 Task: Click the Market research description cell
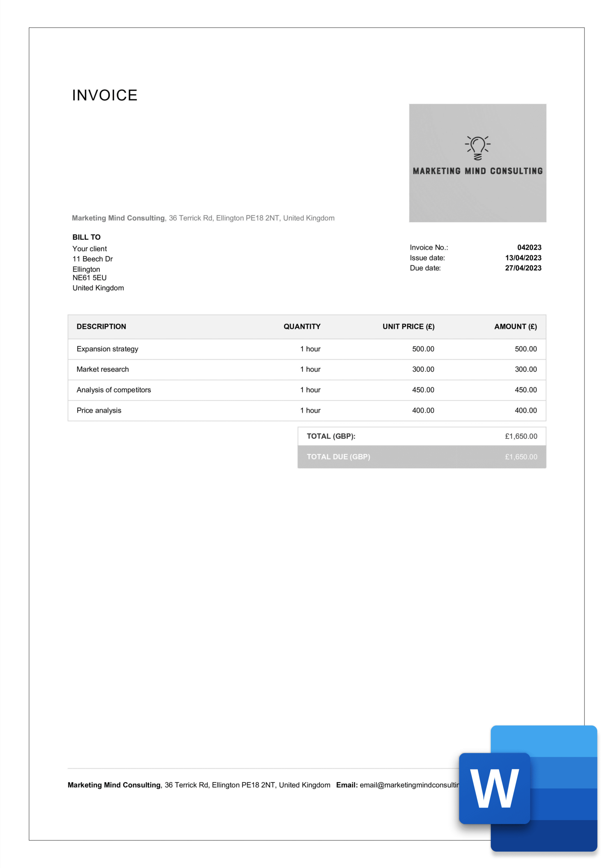click(x=102, y=369)
